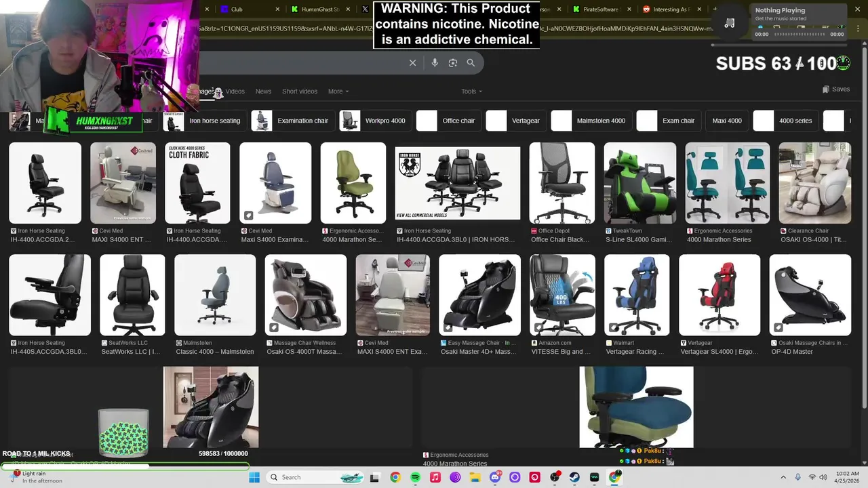Image resolution: width=868 pixels, height=488 pixels.
Task: Open the Tor Browser taskbar icon
Action: point(455,477)
